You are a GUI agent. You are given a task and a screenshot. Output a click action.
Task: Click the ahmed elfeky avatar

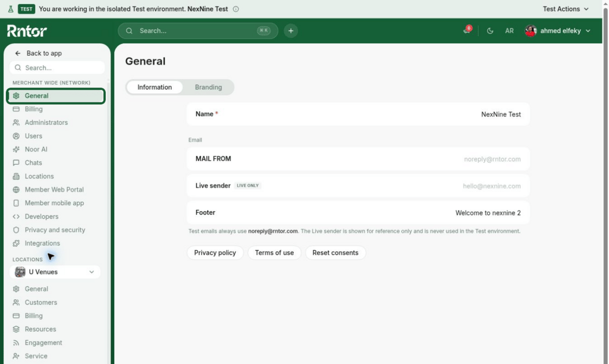click(x=530, y=31)
